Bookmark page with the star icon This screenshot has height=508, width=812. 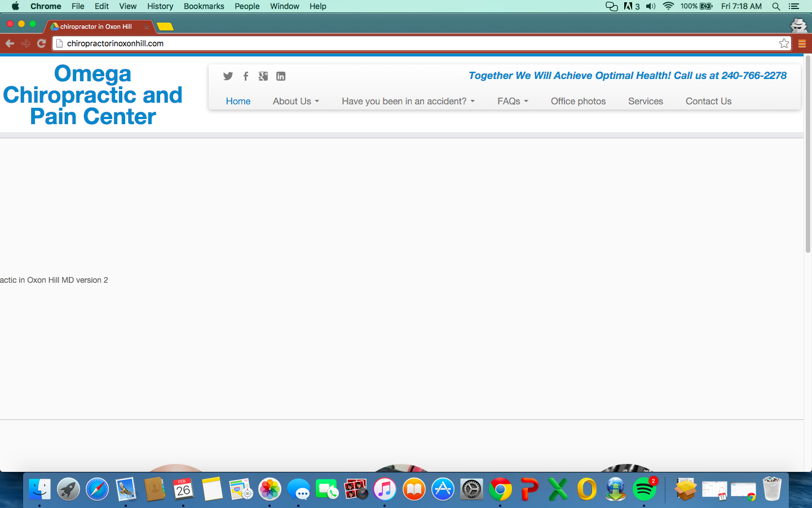pyautogui.click(x=784, y=43)
